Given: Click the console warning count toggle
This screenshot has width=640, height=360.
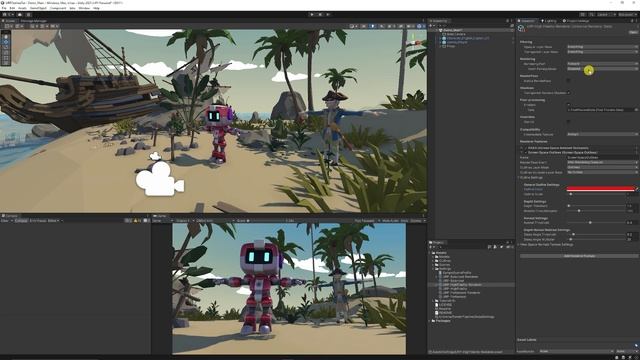Looking at the screenshot, I should 138,221.
